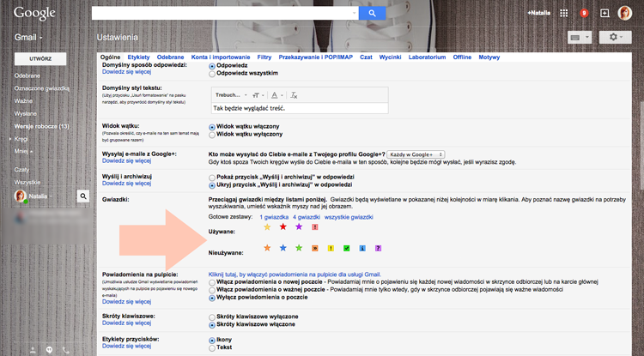Select the Odpowiedz radio button

click(212, 66)
